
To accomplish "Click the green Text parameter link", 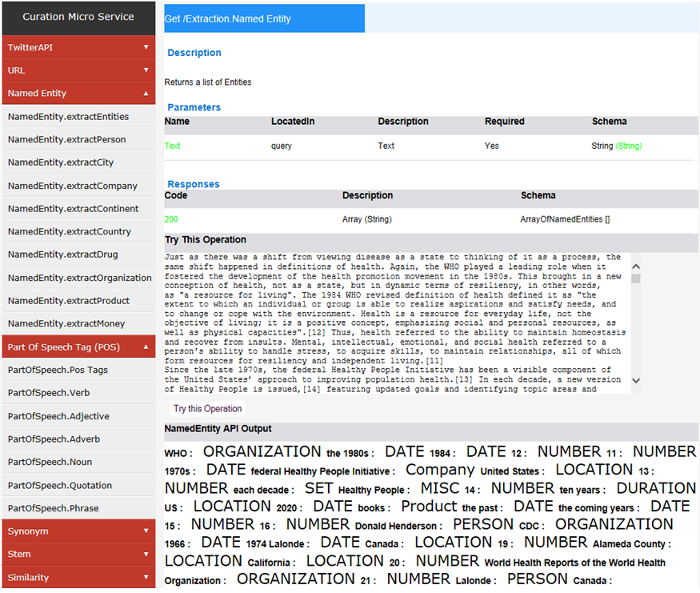I will pos(172,146).
